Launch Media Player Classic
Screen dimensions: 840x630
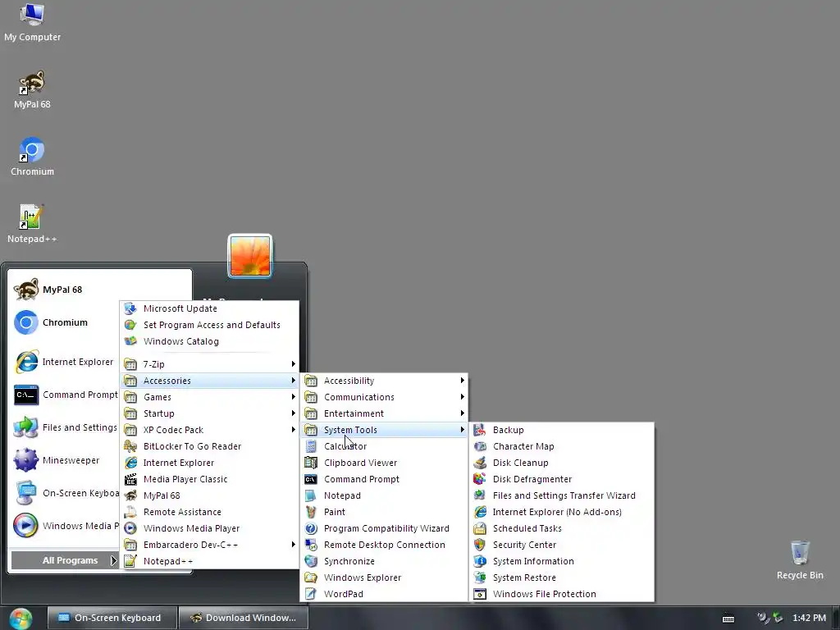pos(209,479)
